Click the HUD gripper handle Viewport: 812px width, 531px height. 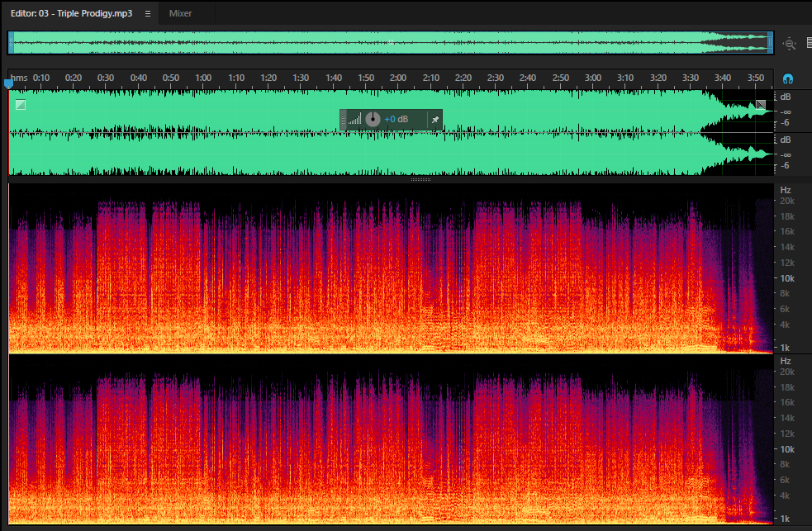pos(343,120)
